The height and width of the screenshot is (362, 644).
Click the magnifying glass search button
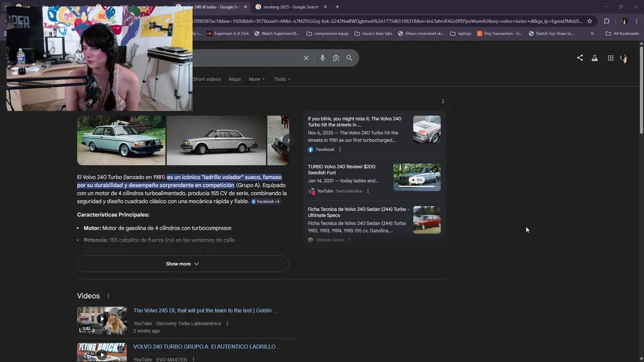click(349, 58)
